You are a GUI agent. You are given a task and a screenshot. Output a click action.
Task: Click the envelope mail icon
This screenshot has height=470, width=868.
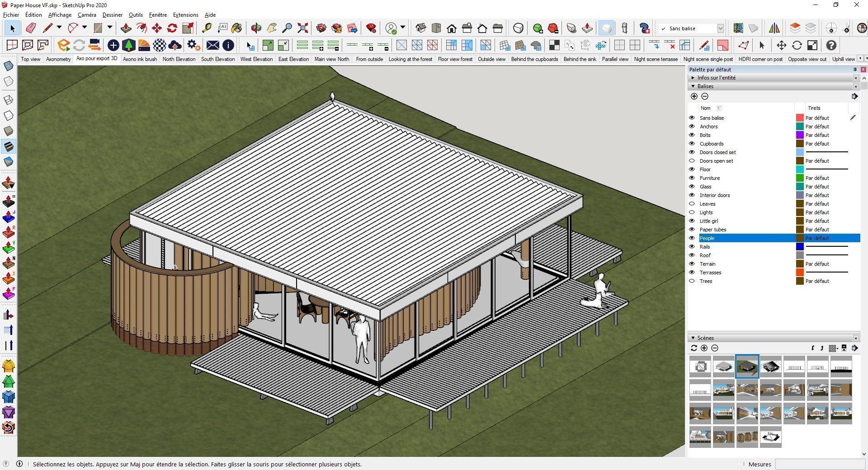[212, 45]
